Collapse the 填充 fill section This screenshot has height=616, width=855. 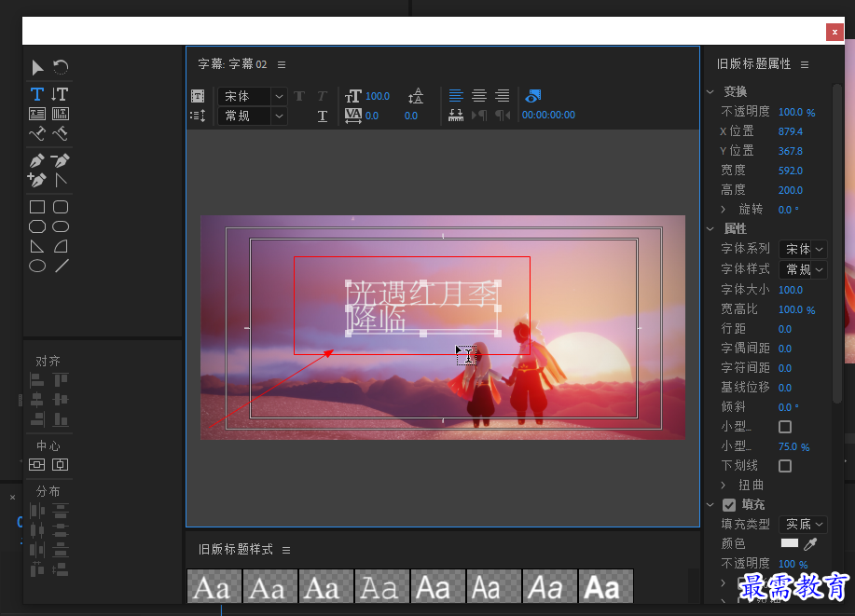[710, 505]
